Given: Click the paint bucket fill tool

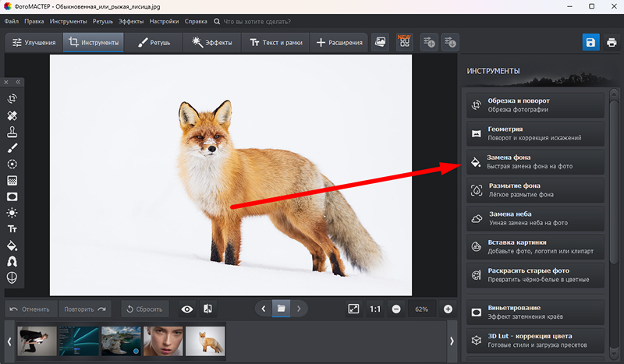Looking at the screenshot, I should click(x=12, y=246).
